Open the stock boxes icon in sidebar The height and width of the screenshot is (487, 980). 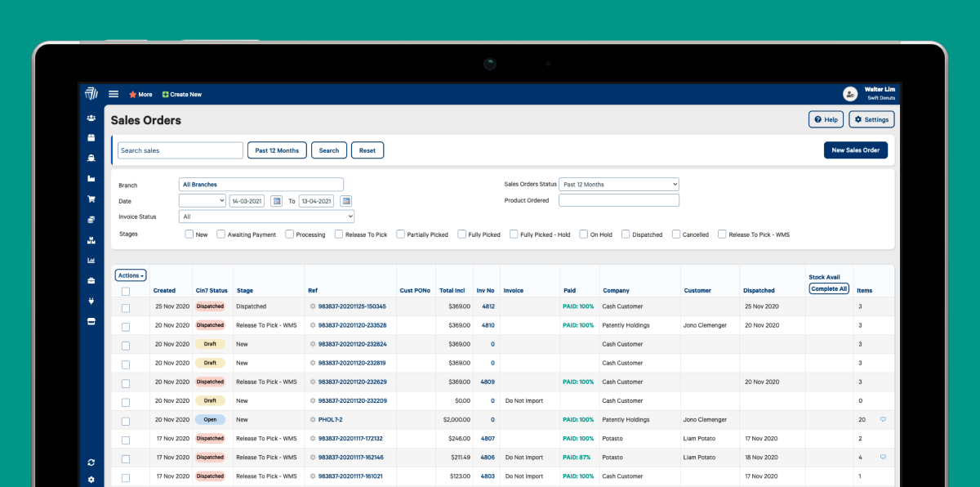pos(91,240)
